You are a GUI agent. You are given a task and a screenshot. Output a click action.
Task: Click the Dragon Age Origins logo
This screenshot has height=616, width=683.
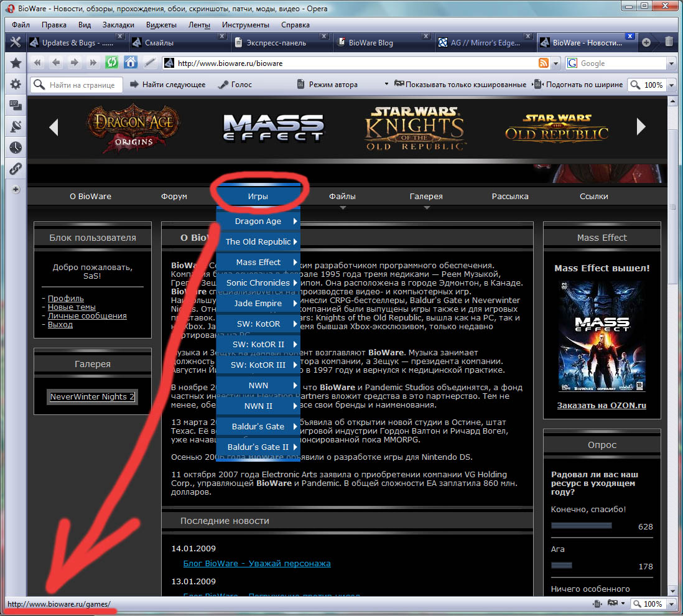tap(133, 128)
